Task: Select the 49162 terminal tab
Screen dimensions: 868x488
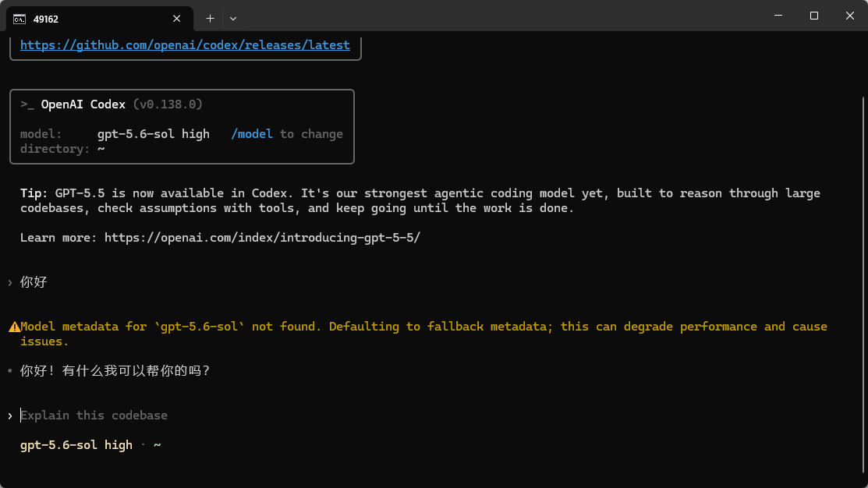Action: pos(100,19)
